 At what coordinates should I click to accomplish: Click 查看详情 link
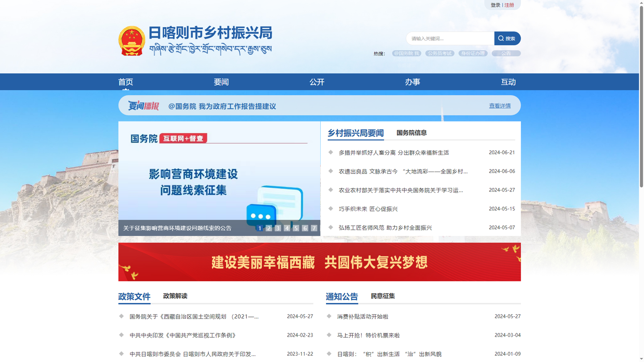click(x=500, y=106)
